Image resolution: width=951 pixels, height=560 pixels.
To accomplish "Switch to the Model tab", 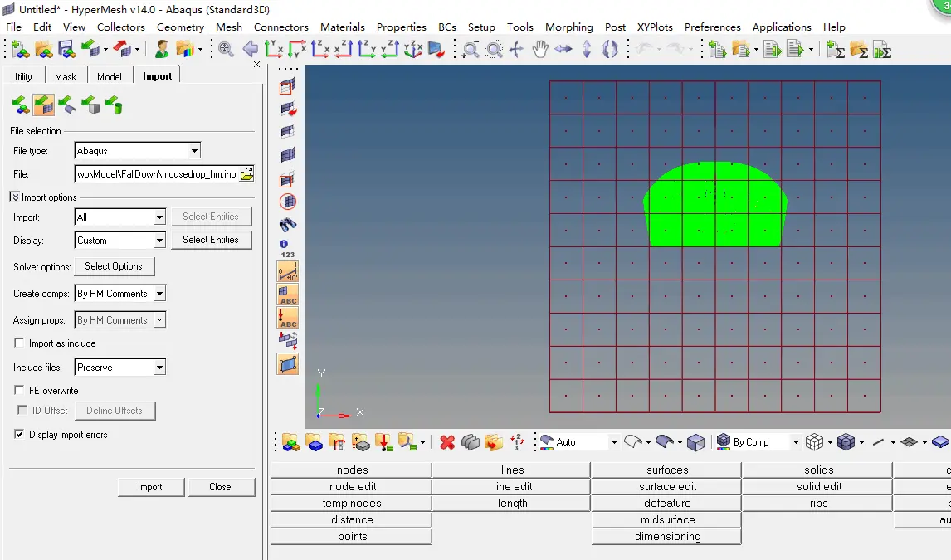I will (110, 77).
